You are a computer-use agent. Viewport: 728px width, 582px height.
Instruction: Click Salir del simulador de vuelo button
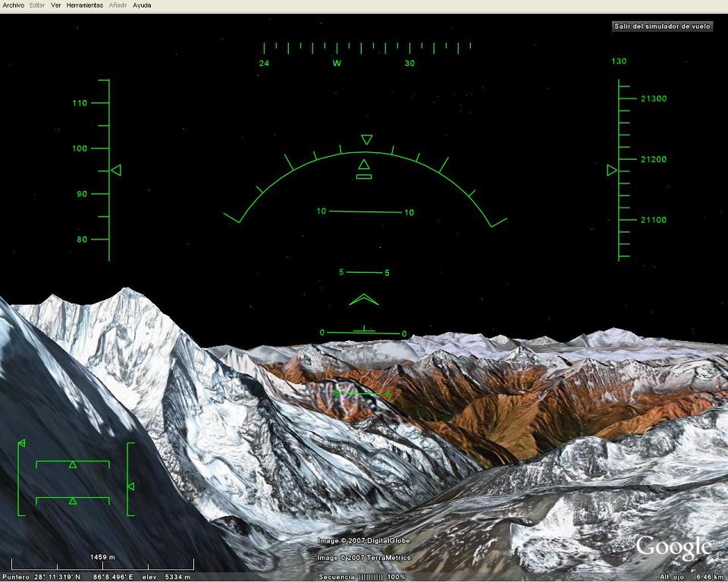pyautogui.click(x=662, y=26)
